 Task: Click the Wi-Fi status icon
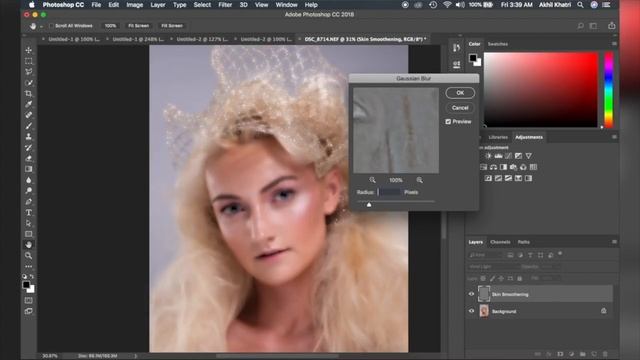pos(447,5)
